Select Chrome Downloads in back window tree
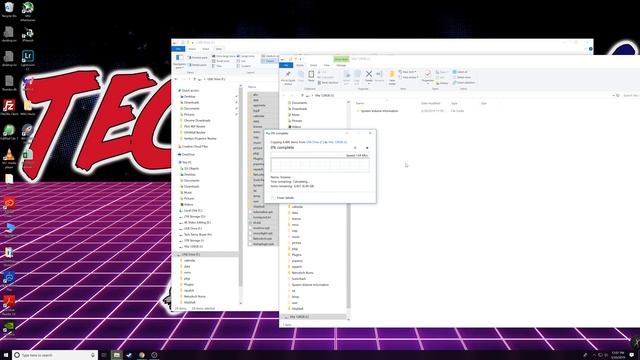This screenshot has width=640, height=360. [197, 120]
